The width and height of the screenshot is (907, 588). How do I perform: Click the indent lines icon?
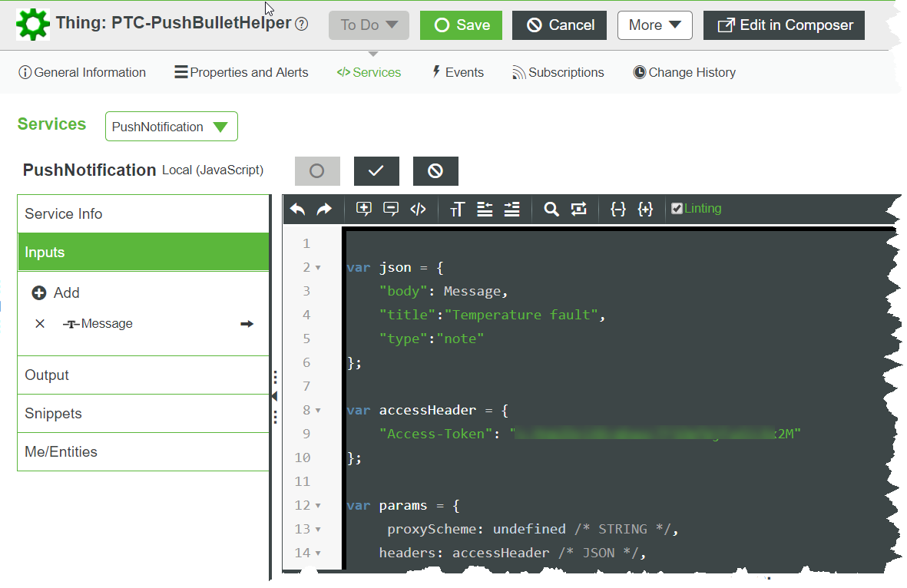click(512, 210)
